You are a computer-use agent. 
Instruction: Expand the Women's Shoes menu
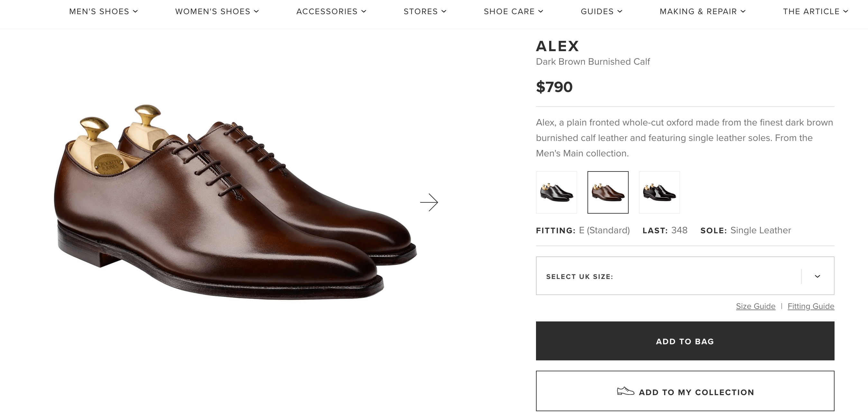[217, 12]
